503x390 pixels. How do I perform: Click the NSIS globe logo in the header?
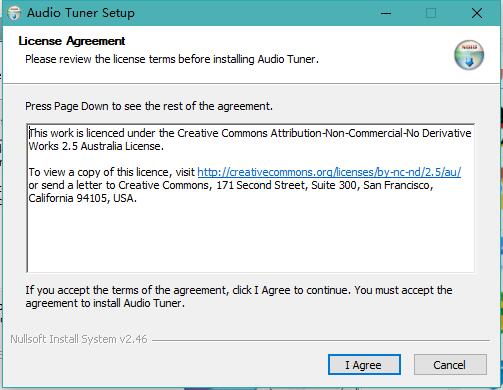(469, 55)
